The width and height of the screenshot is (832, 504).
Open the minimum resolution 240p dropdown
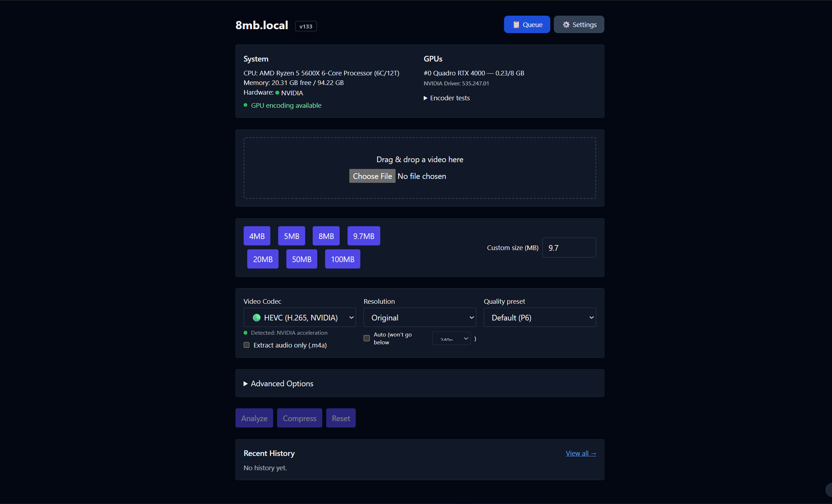[x=451, y=339]
